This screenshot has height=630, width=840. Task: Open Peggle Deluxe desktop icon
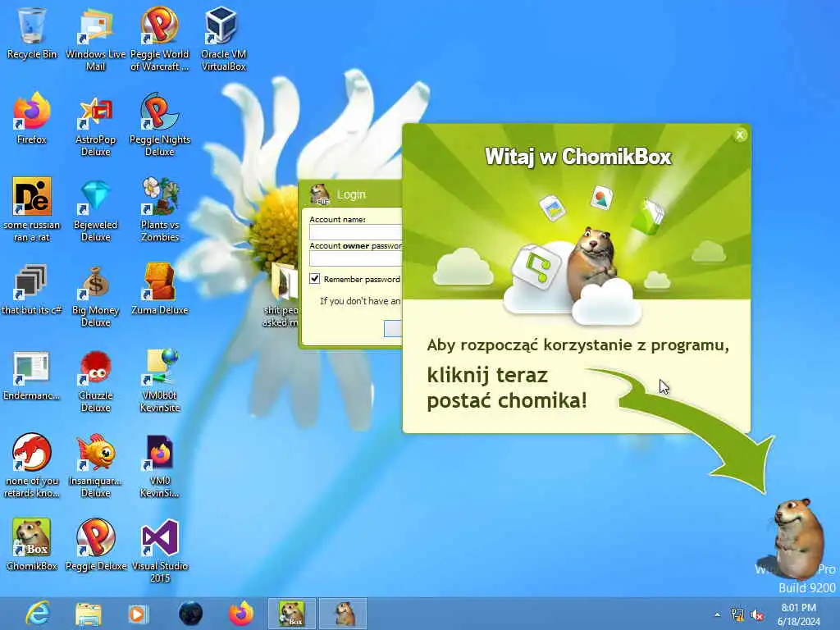tap(95, 545)
